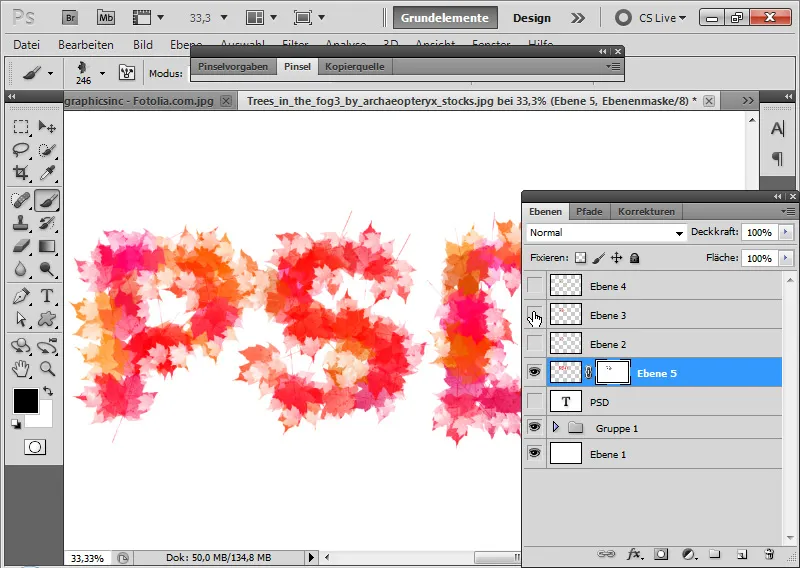Viewport: 800px width, 568px height.
Task: Open the Datei menu
Action: (27, 45)
